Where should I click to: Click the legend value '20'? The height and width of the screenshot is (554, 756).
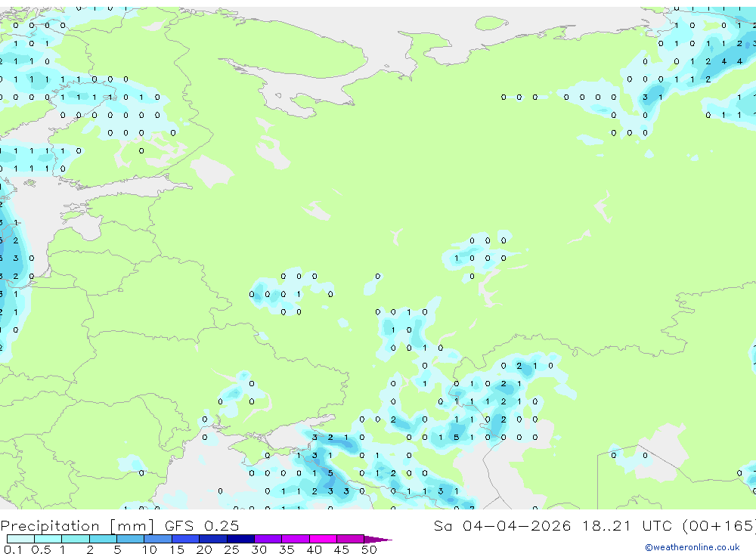coord(204,549)
